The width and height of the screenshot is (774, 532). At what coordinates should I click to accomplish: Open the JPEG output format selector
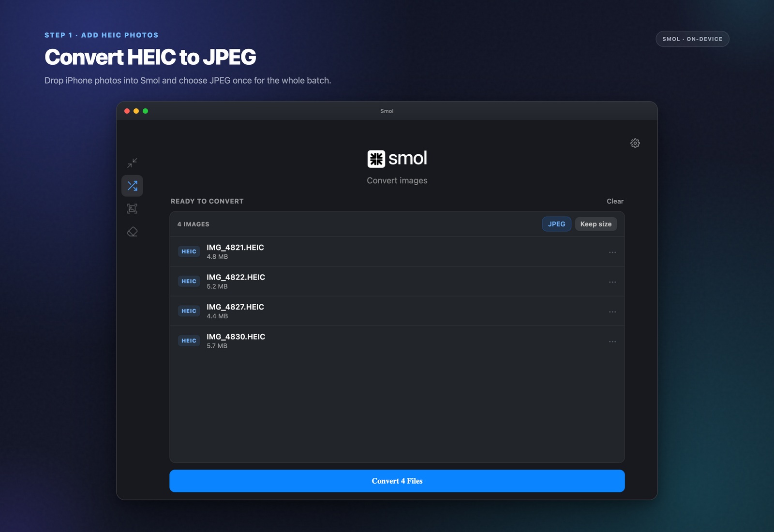(x=556, y=224)
